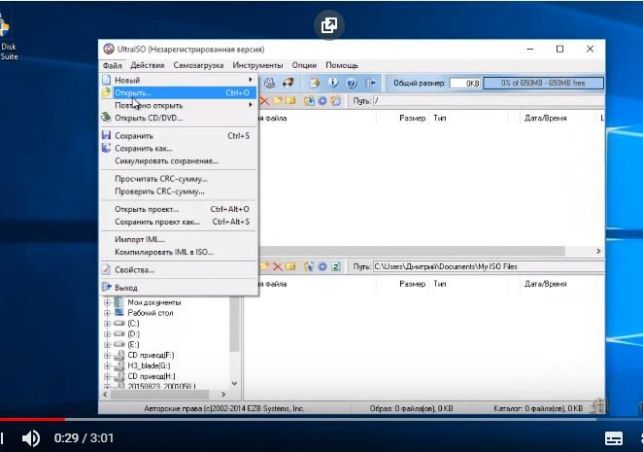Screen dimensions: 643x452
Task: Choose Сохранить from the file menu
Action: point(179,136)
